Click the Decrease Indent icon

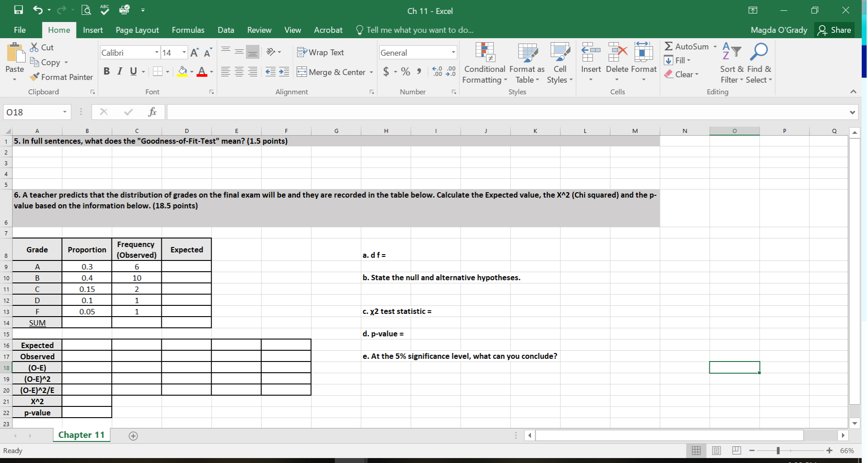pos(270,72)
